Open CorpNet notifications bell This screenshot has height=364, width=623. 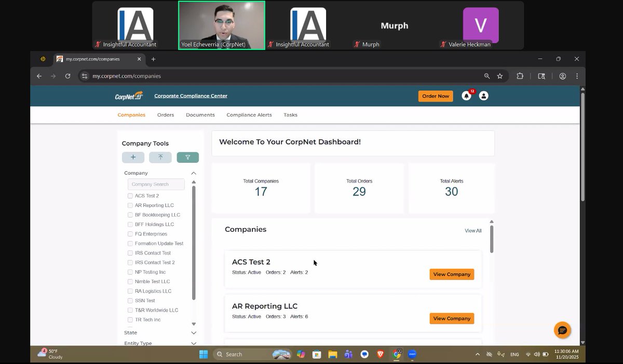pyautogui.click(x=466, y=95)
